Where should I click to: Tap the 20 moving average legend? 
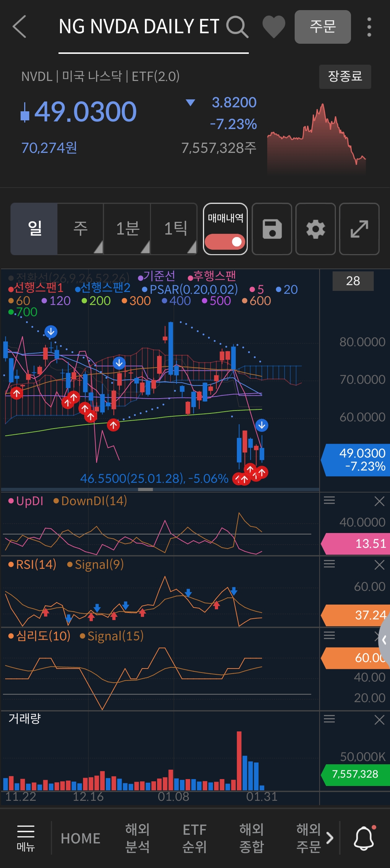(287, 289)
